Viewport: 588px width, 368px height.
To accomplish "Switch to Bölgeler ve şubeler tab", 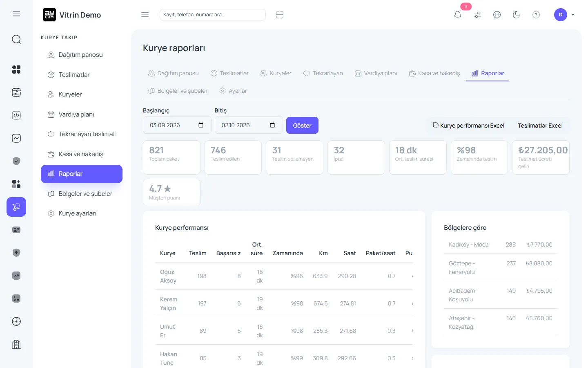I will tap(178, 91).
